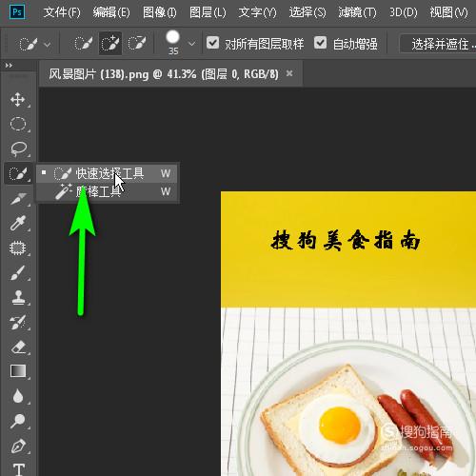476x476 pixels.
Task: Expand brush options dropdown arrow
Action: pos(191,44)
